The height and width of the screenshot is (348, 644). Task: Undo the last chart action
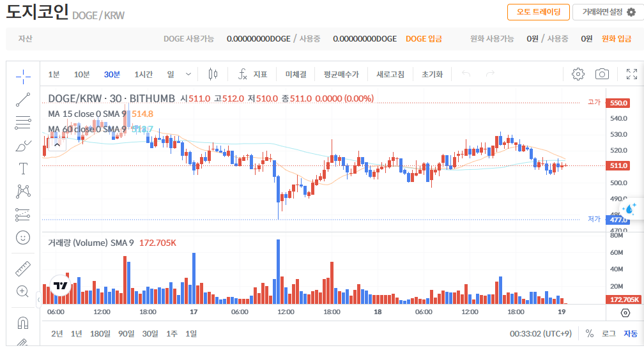coord(466,74)
